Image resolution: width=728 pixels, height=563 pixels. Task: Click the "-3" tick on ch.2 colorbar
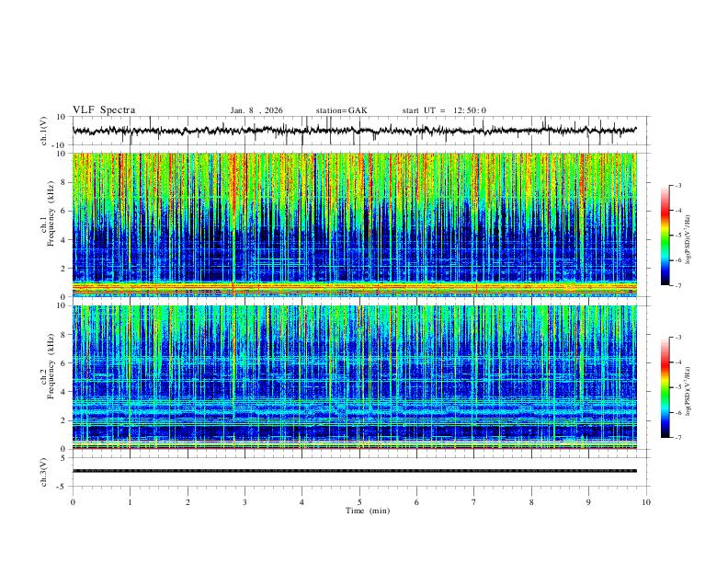(677, 338)
